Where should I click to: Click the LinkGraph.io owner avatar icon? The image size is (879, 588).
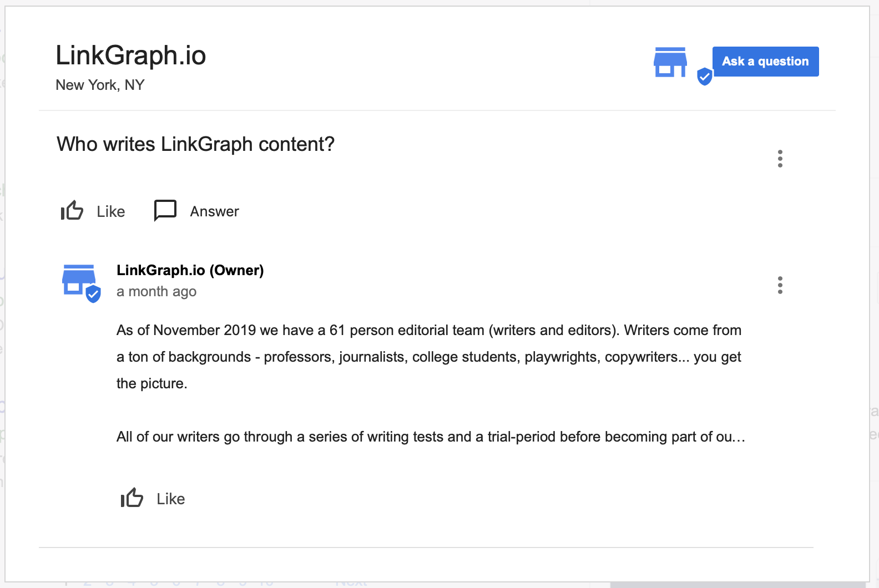[x=82, y=283]
